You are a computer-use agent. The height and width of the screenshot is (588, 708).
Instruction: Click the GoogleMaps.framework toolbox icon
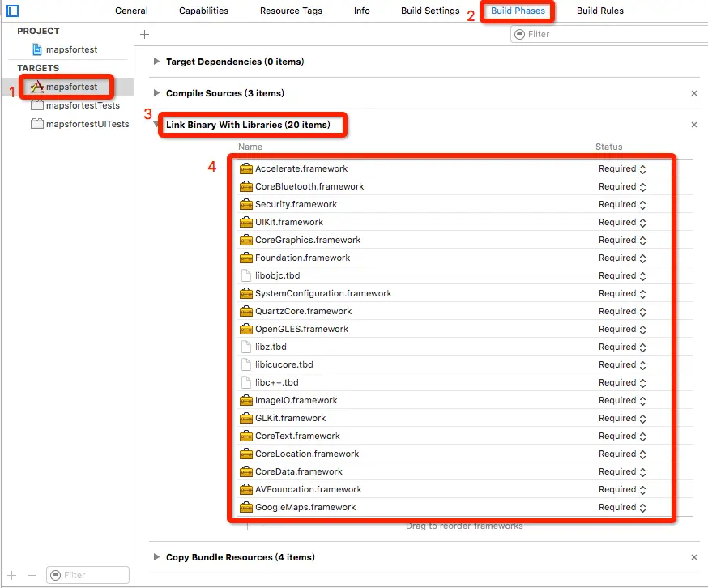tap(246, 507)
